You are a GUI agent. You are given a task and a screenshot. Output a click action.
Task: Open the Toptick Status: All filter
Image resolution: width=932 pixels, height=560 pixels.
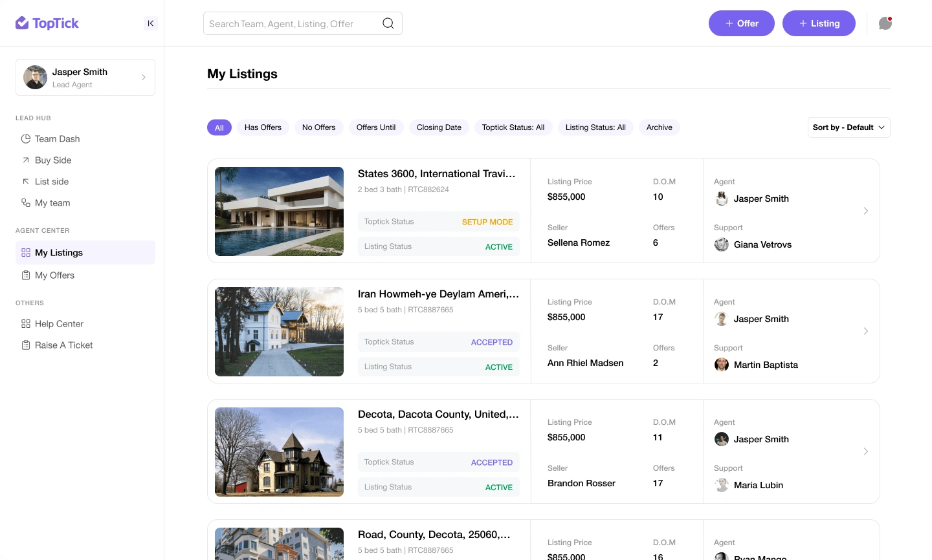click(513, 127)
